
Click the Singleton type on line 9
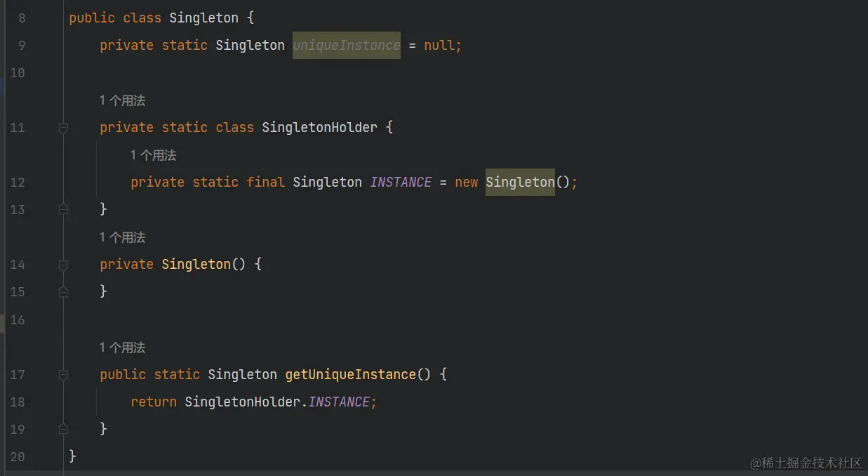251,46
